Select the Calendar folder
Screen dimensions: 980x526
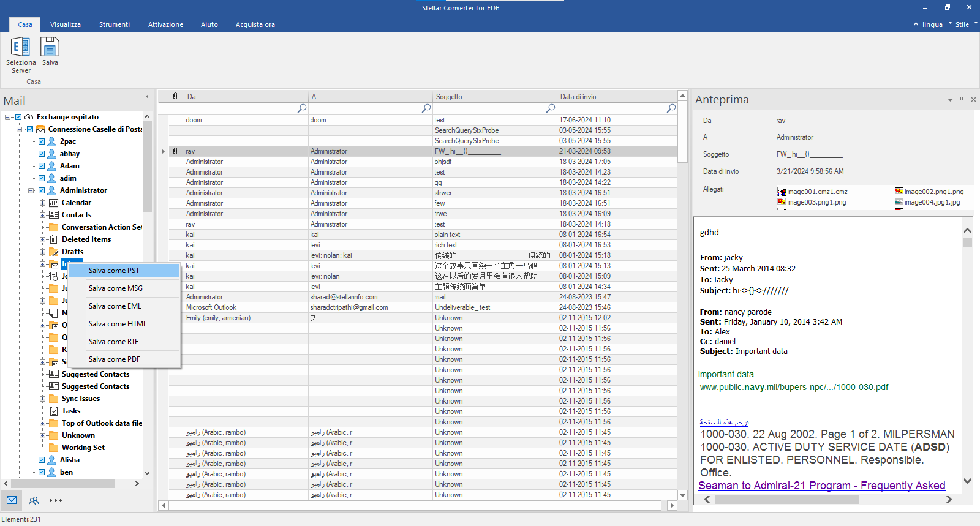(x=77, y=203)
